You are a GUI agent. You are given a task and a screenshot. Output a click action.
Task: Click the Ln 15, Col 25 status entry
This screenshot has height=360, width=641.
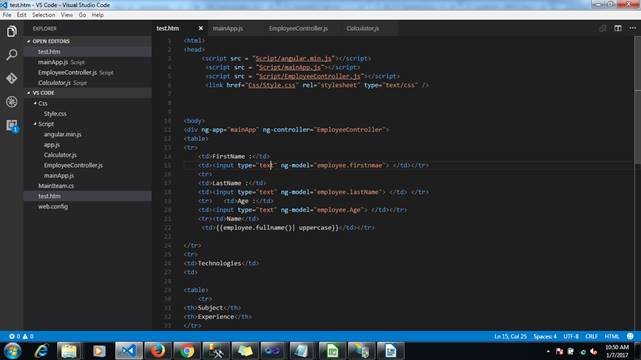click(x=510, y=336)
